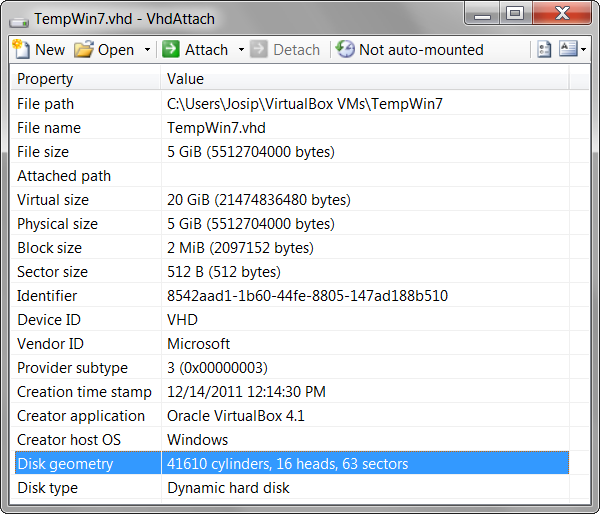
Task: Maximize the VhdAttach window
Action: click(x=515, y=14)
